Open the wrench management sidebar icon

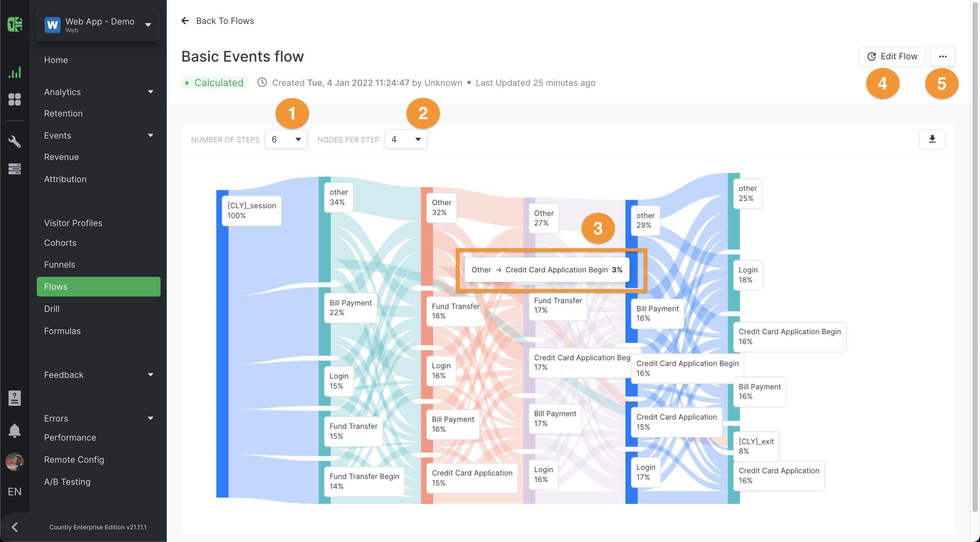14,142
